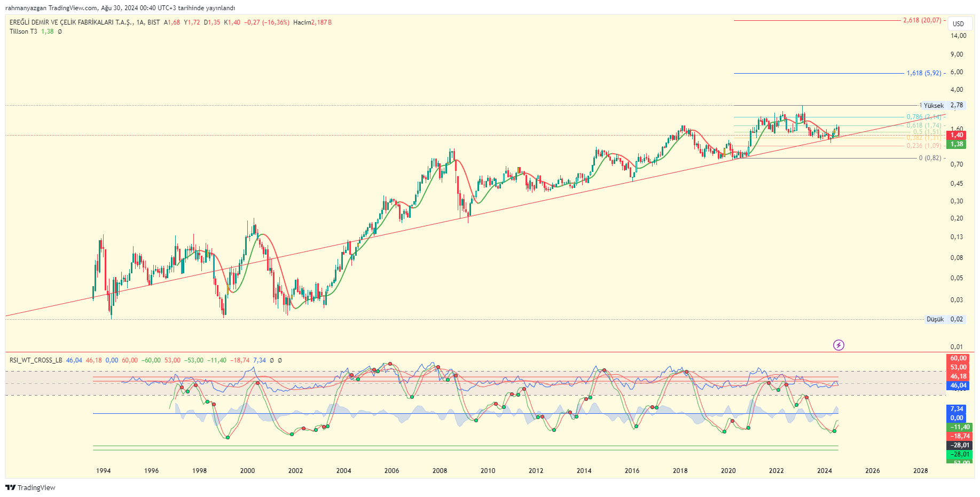The width and height of the screenshot is (980, 497).
Task: Click the red −18,74 indicator axis tag
Action: (x=959, y=436)
